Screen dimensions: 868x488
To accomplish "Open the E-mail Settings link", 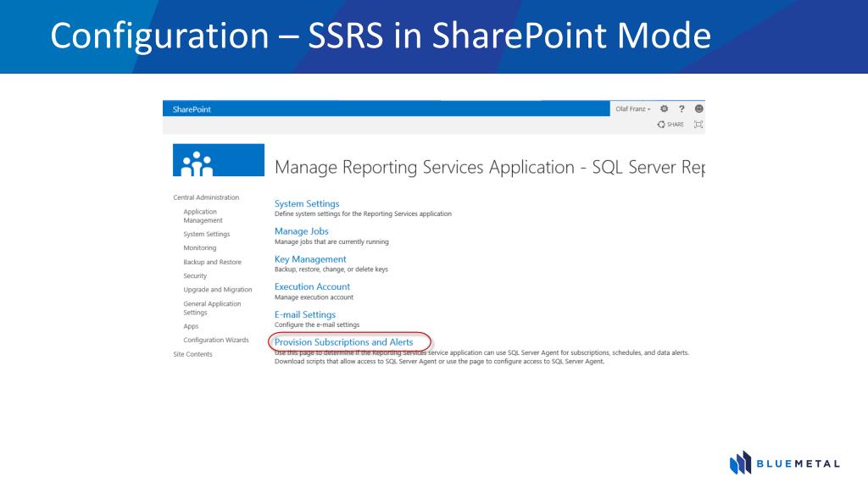I will coord(305,314).
